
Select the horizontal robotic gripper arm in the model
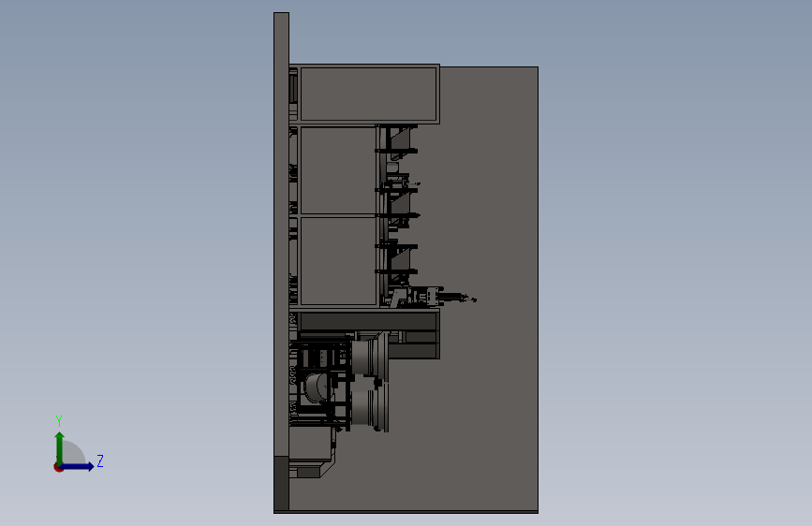446,298
